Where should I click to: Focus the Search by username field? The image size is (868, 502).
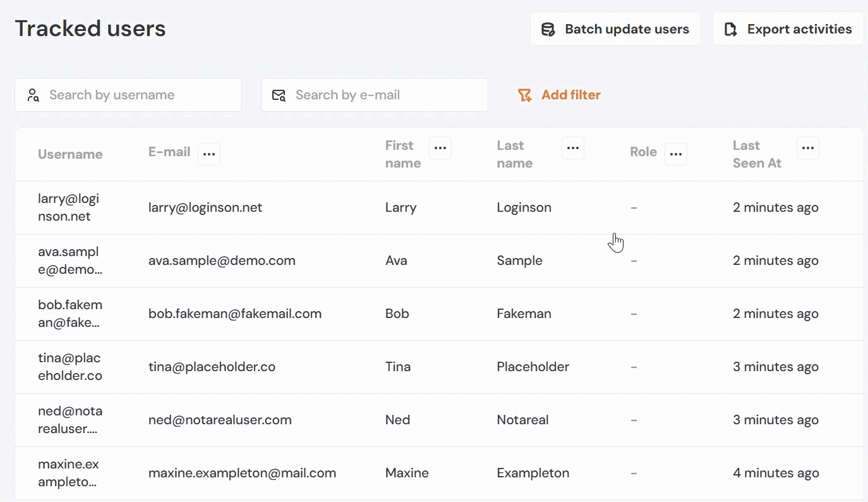tap(139, 95)
